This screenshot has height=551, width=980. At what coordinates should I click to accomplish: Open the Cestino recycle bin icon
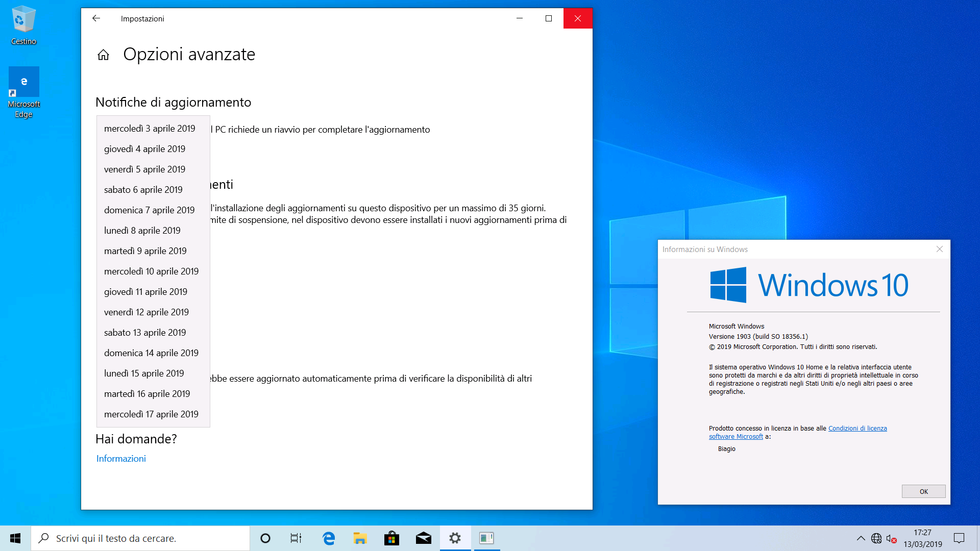[23, 26]
